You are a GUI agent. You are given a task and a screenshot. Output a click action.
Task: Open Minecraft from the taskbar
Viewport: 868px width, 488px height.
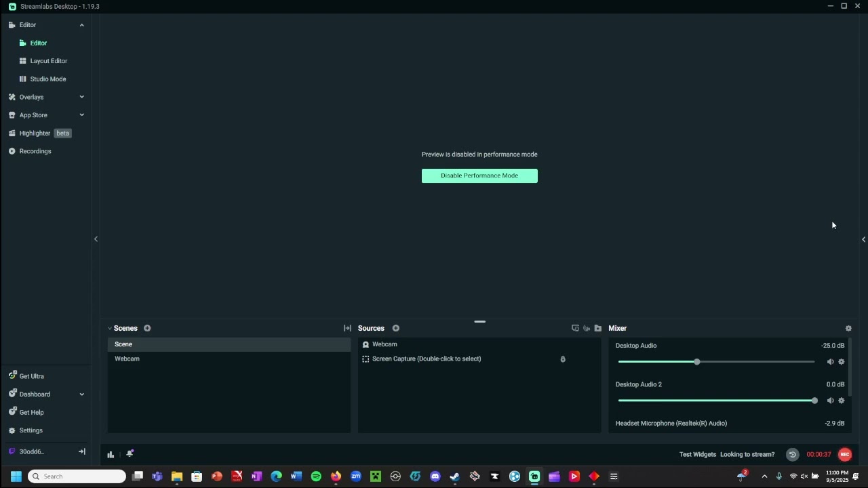coord(376,476)
